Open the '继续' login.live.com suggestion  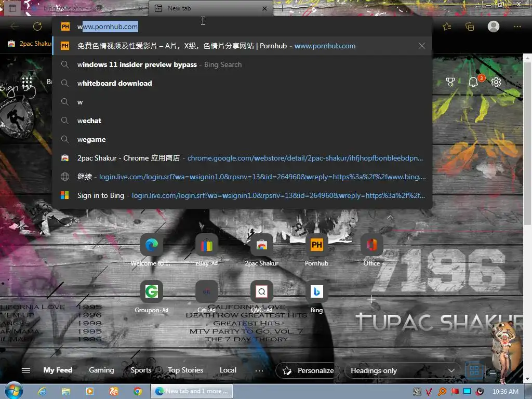(242, 177)
